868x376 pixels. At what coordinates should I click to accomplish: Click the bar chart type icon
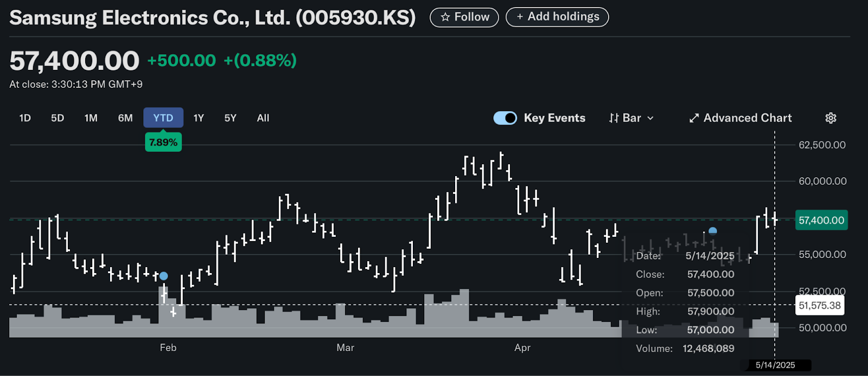point(614,118)
